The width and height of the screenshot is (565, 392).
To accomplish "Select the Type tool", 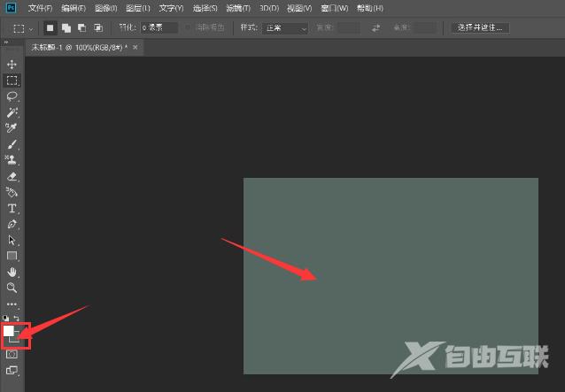I will (x=12, y=209).
